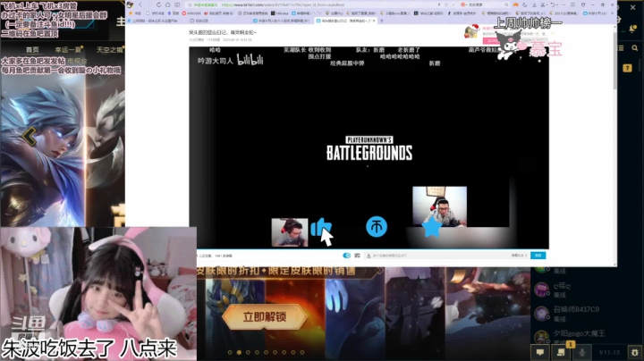The width and height of the screenshot is (644, 361).
Task: Select the last carousel dot indicator
Action: 302,352
